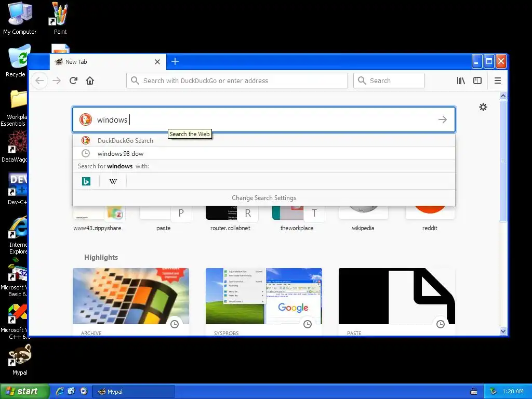Search with Wikipedia engine icon
The height and width of the screenshot is (399, 532).
113,181
